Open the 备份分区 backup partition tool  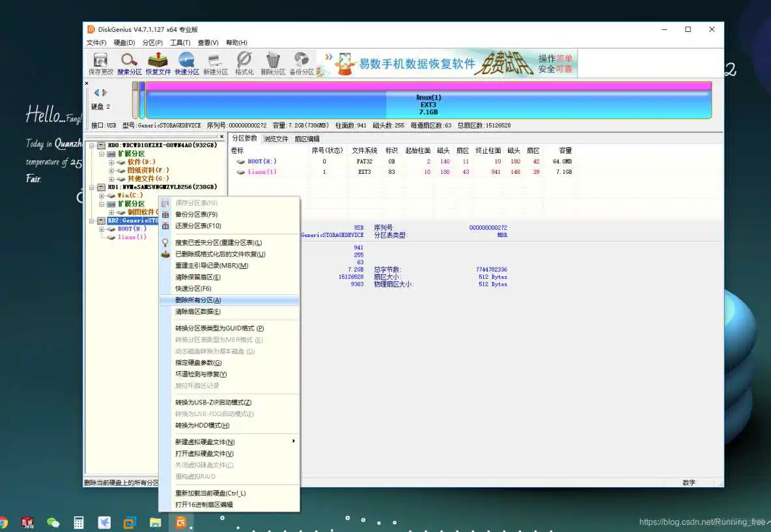(301, 62)
